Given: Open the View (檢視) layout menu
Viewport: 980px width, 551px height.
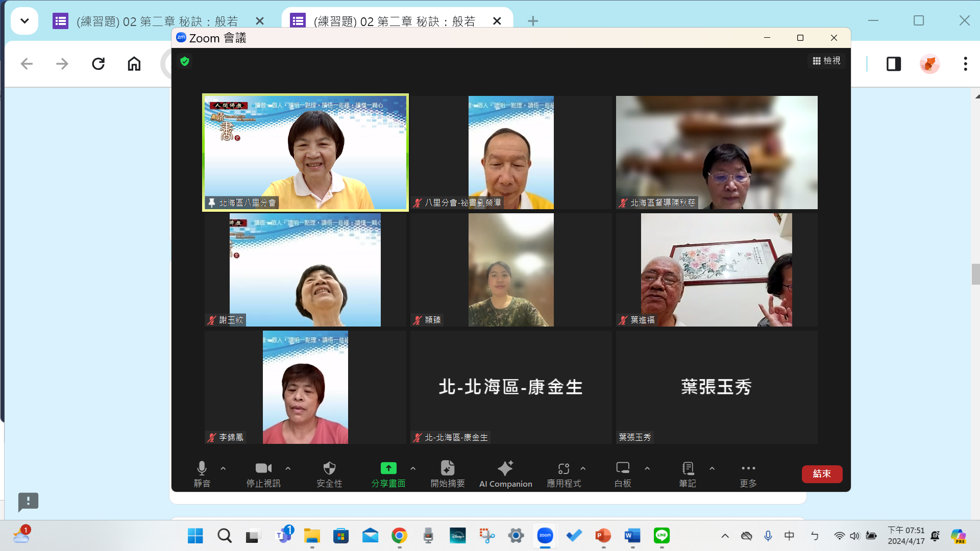Looking at the screenshot, I should pyautogui.click(x=826, y=61).
